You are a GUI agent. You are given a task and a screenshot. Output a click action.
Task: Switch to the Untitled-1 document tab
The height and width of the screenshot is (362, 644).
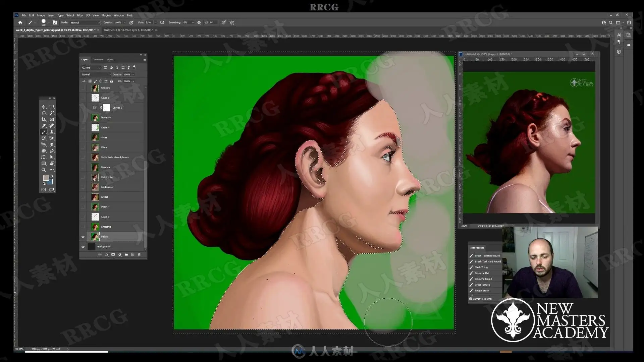tap(128, 30)
